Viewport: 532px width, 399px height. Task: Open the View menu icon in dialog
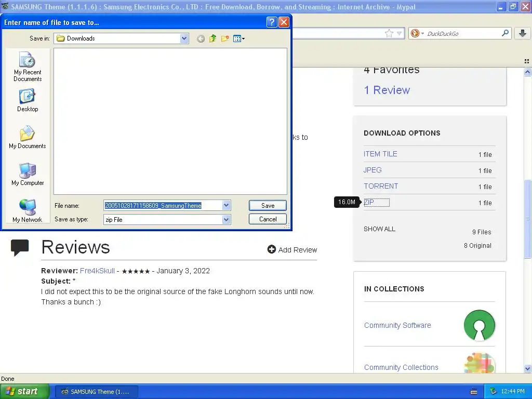239,38
